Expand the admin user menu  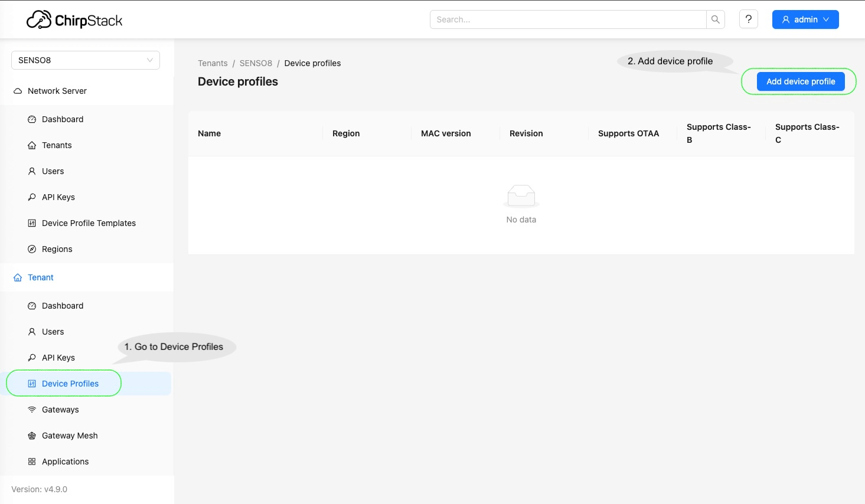(x=805, y=19)
